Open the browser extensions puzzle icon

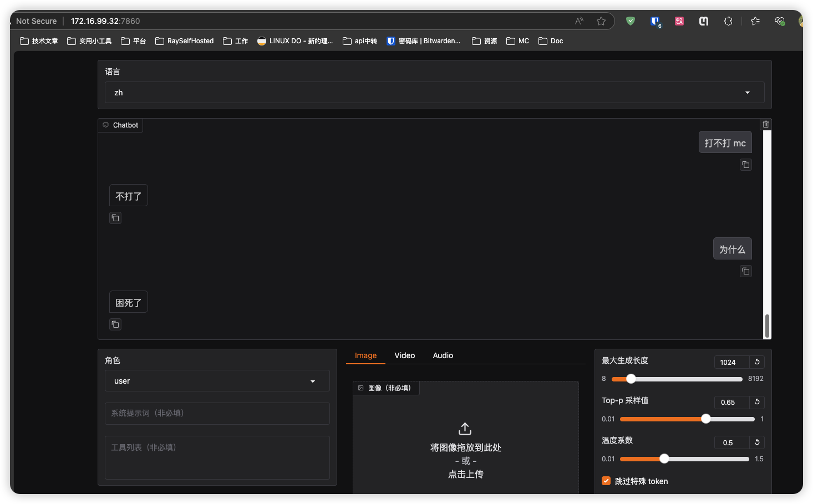pos(728,21)
